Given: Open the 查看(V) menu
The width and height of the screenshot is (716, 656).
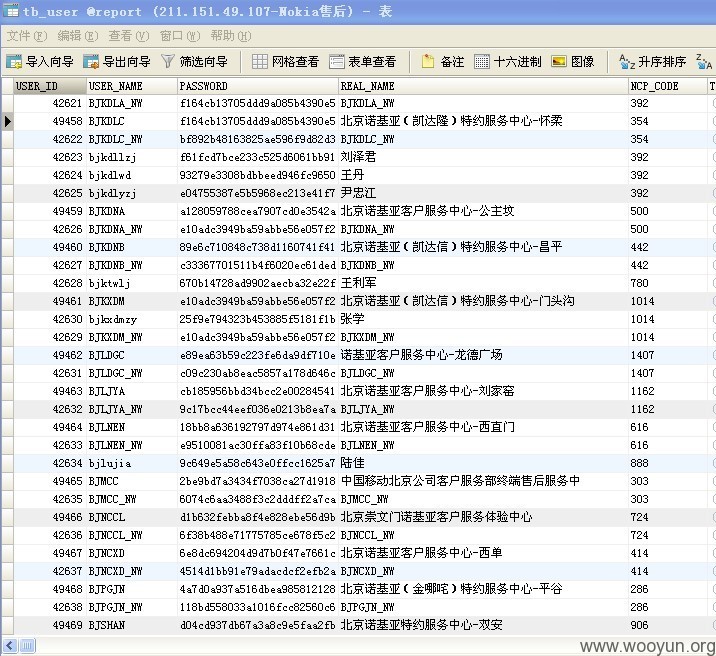Looking at the screenshot, I should [x=129, y=36].
